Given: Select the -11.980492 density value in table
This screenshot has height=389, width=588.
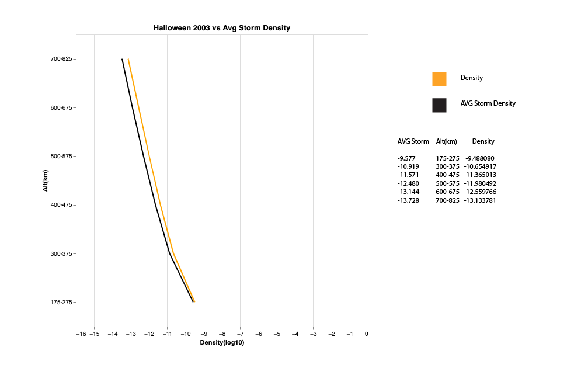Looking at the screenshot, I should tap(480, 183).
